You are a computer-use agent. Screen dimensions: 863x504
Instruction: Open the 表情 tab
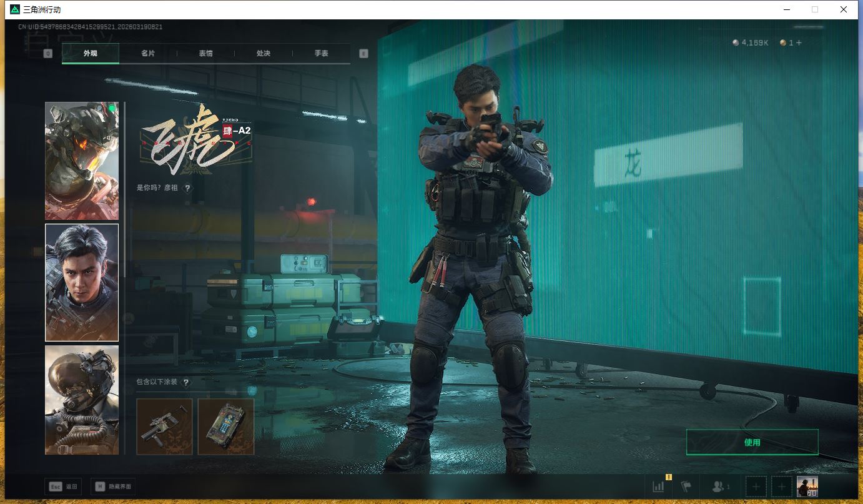205,54
